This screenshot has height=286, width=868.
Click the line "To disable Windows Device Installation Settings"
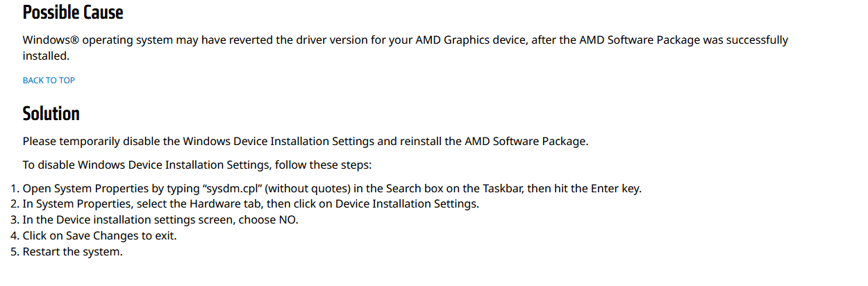click(x=197, y=165)
